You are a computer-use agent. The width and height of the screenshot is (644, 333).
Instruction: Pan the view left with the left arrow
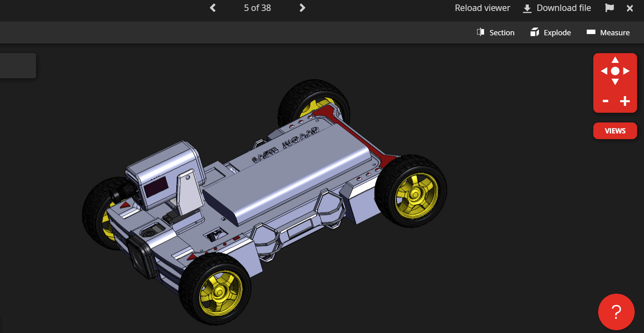604,71
